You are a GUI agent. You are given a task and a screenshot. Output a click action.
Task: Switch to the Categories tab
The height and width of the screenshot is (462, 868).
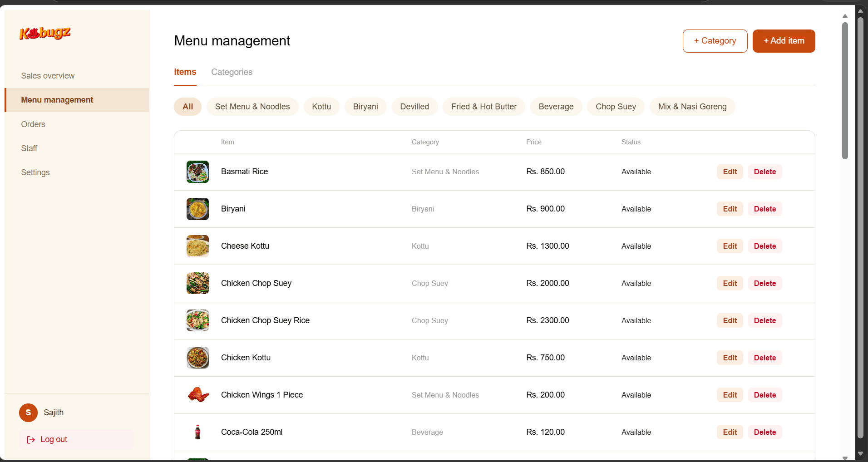coord(232,72)
